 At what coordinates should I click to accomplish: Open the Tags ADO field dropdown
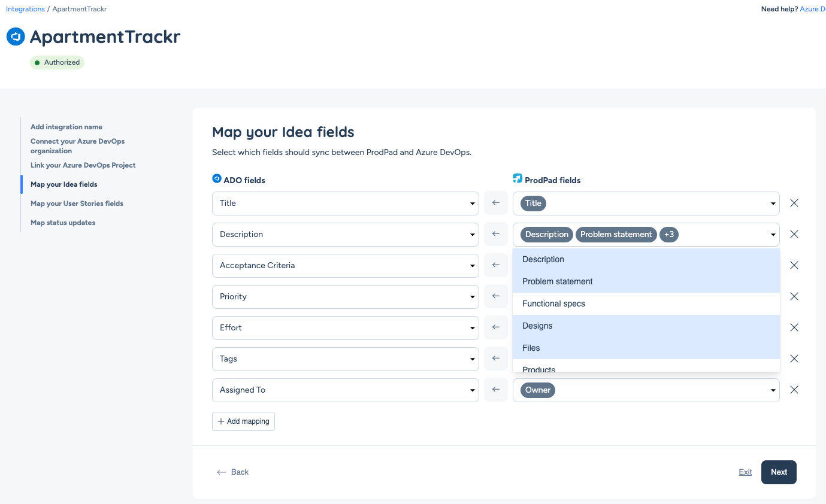(346, 359)
